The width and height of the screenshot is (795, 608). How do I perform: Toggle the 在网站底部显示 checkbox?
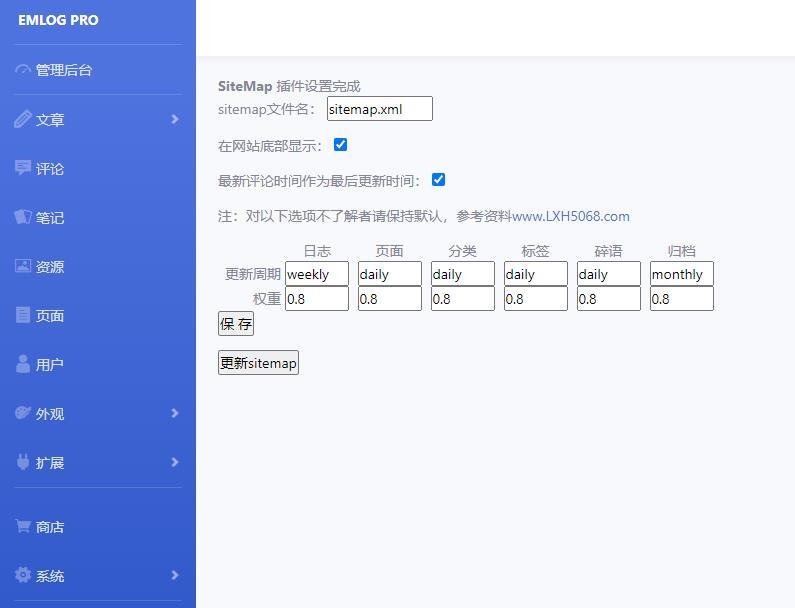(341, 145)
